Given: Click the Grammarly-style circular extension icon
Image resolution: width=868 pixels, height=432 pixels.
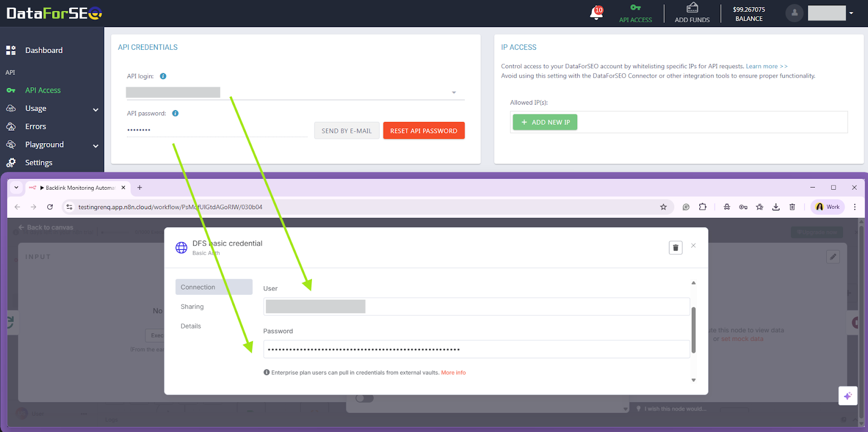Looking at the screenshot, I should 686,207.
